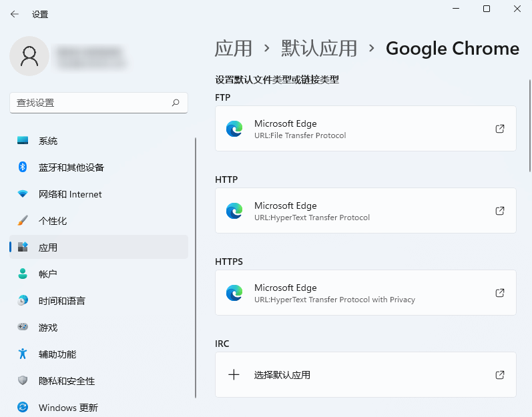
Task: Click the Bluetooth icon in sidebar
Action: click(23, 167)
